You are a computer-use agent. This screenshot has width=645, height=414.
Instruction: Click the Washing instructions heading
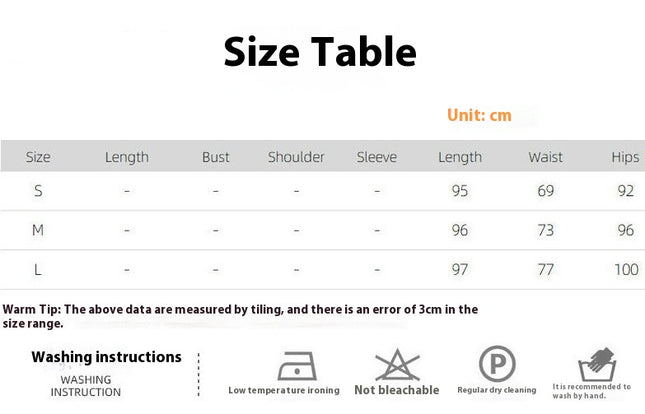pos(107,357)
